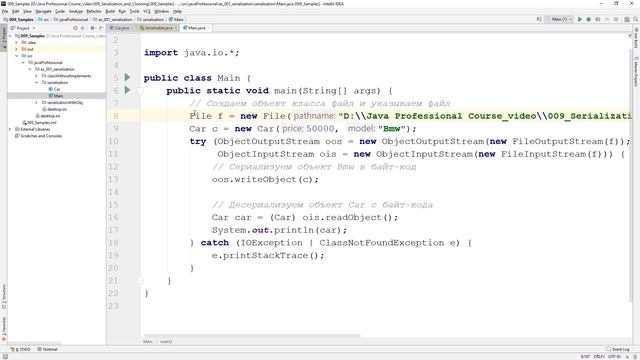Expand External Libraries node
Image resolution: width=640 pixels, height=360 pixels.
click(11, 129)
